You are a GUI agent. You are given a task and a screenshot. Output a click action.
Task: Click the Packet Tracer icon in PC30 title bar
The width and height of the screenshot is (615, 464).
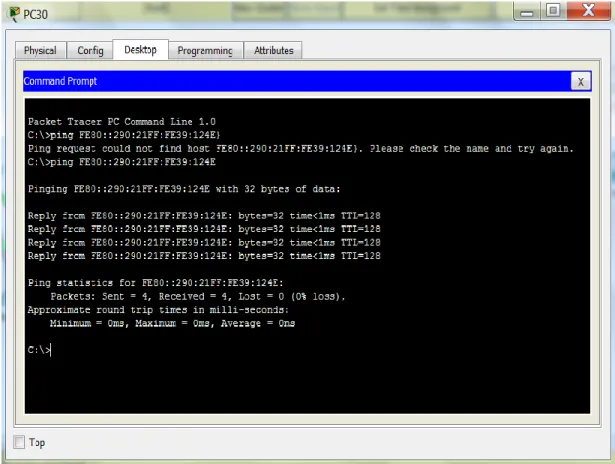[14, 14]
